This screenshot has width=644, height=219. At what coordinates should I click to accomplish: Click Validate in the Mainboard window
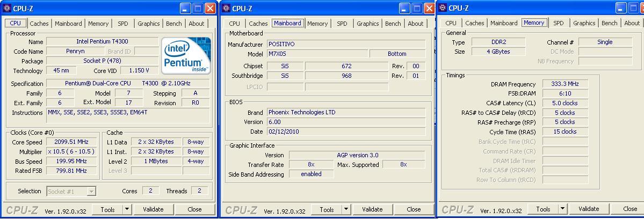pyautogui.click(x=373, y=209)
